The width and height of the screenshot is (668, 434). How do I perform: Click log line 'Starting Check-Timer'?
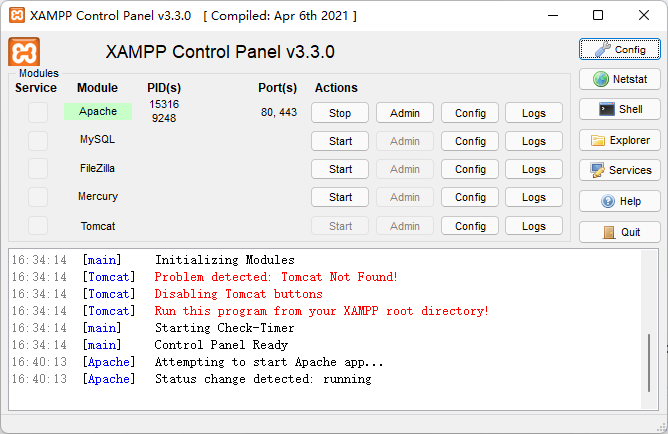click(224, 328)
